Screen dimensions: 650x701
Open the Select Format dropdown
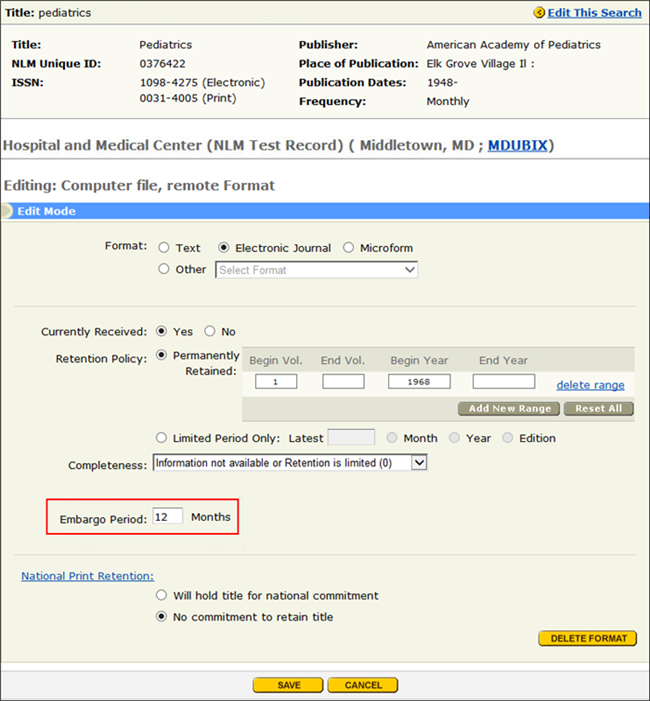click(x=317, y=270)
